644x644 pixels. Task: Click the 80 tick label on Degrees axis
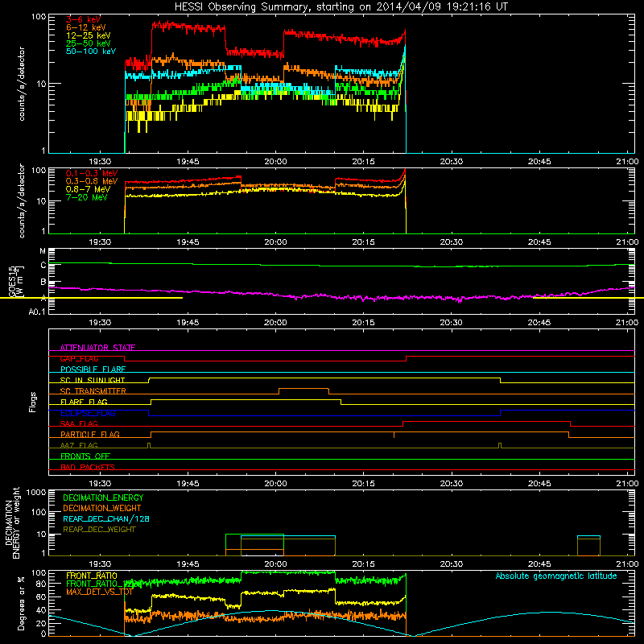click(x=41, y=584)
